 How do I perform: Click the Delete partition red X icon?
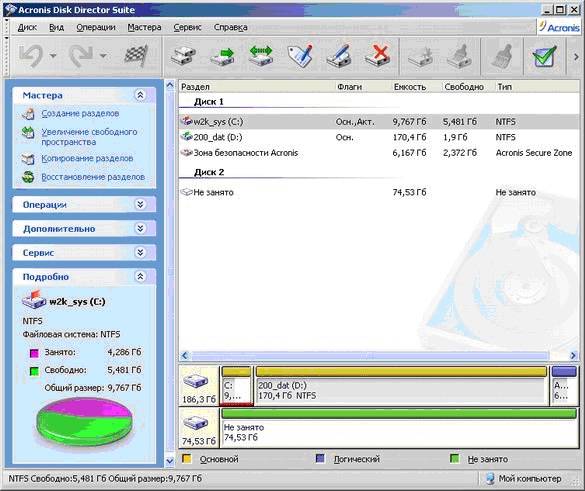(378, 56)
